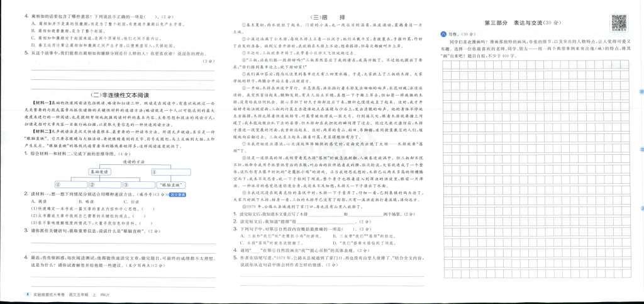Screen dimensions: 644x304
Task: Click the page number 4 badge at bottom-left
Action: [x=27, y=295]
